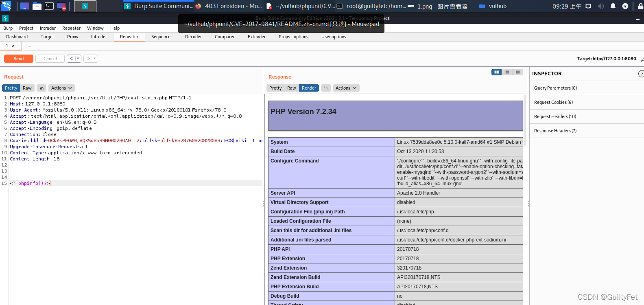Select combined tabbed layout view
Image resolution: width=644 pixels, height=305 pixels.
[x=517, y=72]
